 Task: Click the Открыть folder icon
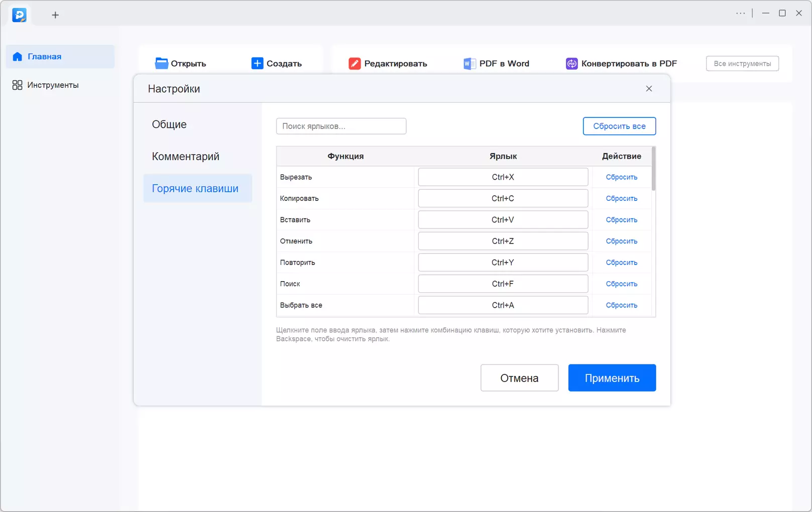click(161, 63)
